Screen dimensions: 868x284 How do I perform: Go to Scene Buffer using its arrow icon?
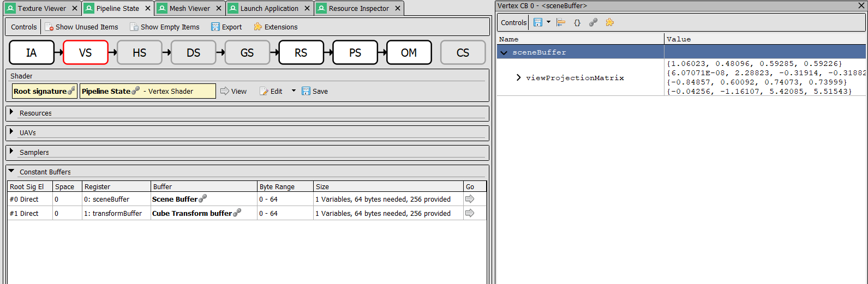(469, 200)
